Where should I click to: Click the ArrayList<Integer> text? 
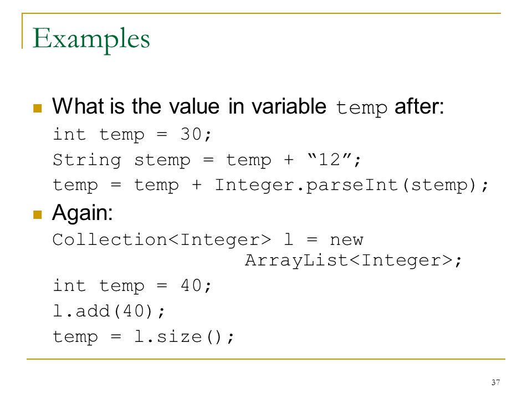pyautogui.click(x=349, y=260)
